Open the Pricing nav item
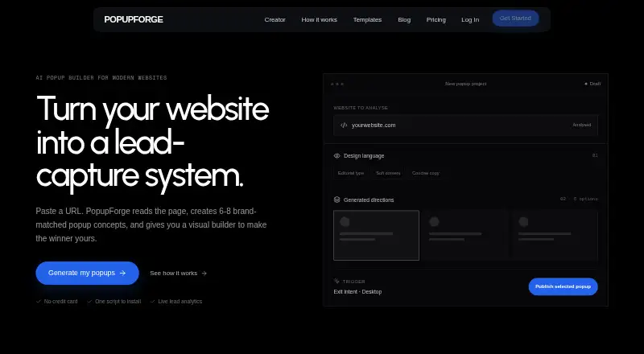 [436, 20]
